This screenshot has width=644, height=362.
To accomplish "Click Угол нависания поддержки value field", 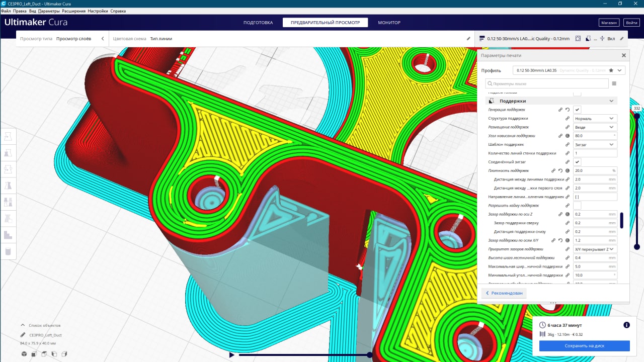I will coord(595,136).
